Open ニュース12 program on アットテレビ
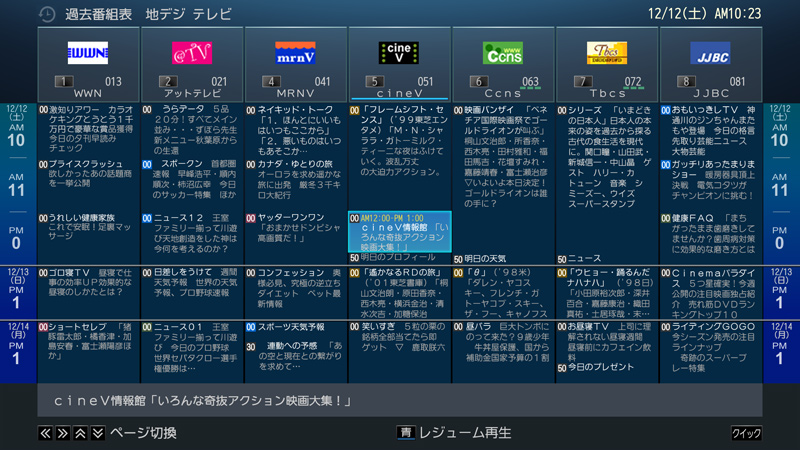800x450 pixels. pyautogui.click(x=192, y=232)
